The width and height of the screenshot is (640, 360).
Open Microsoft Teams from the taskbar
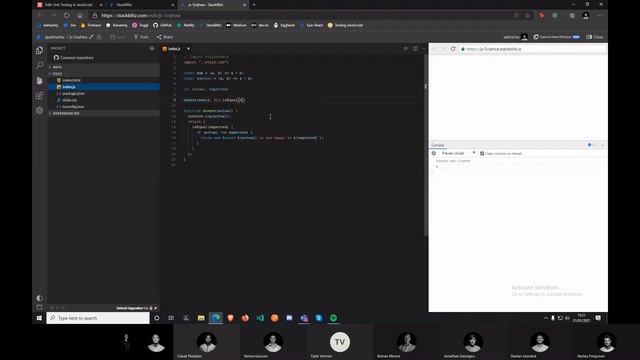304,318
